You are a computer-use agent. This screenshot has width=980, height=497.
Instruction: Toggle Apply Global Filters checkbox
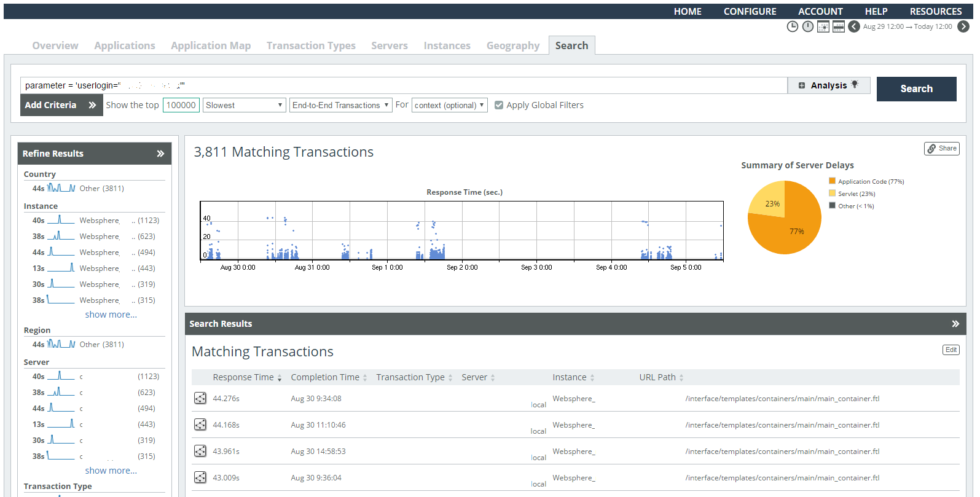click(499, 105)
